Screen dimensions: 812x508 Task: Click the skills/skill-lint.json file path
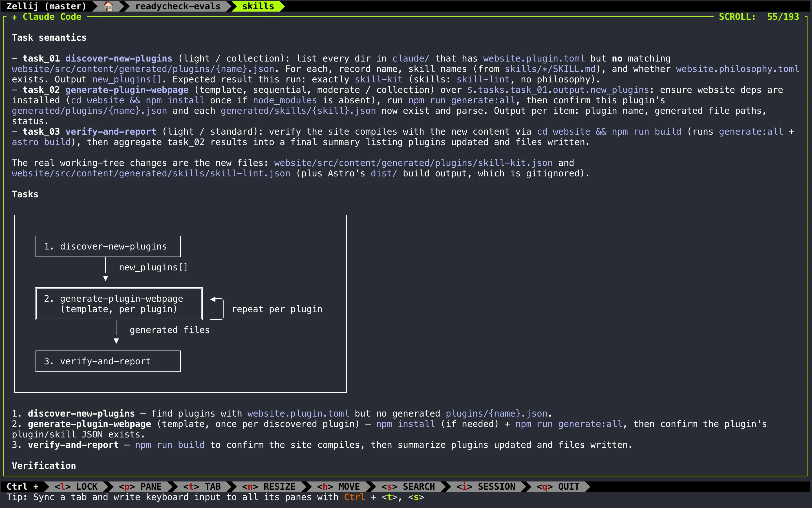[x=151, y=173]
